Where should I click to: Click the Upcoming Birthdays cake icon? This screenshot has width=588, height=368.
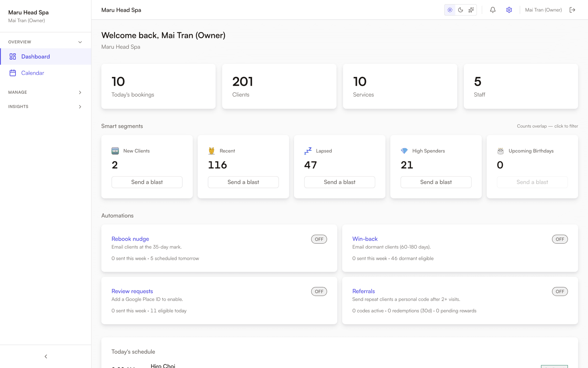501,151
